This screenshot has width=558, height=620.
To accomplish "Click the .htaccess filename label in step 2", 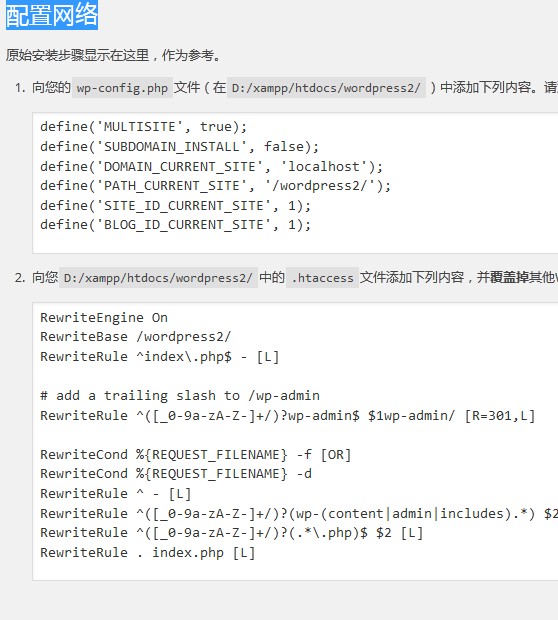I will (322, 278).
